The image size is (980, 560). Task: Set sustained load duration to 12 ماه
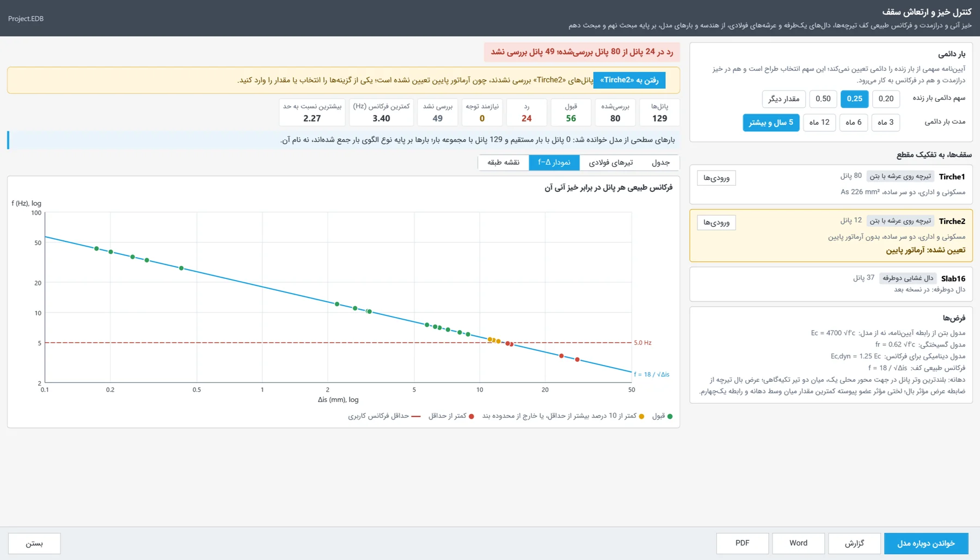click(819, 123)
